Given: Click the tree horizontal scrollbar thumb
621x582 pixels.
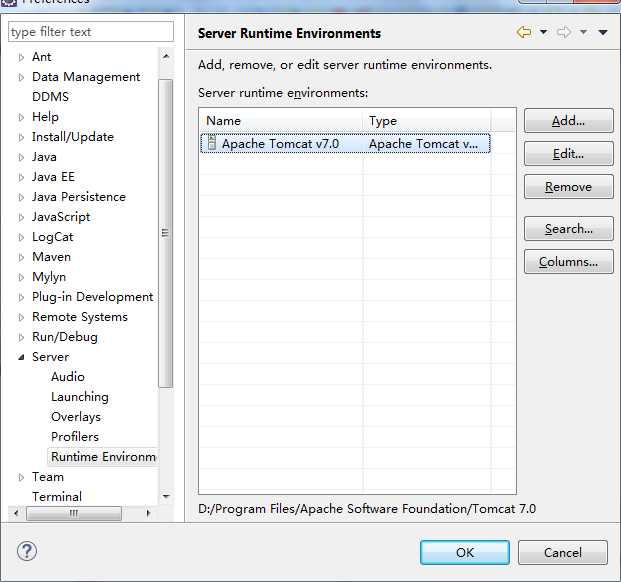Looking at the screenshot, I should (x=74, y=514).
